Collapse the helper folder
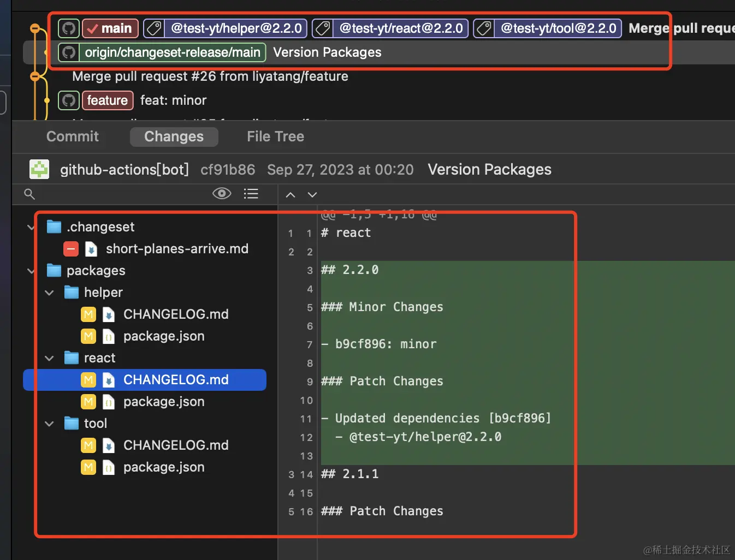The width and height of the screenshot is (735, 560). pos(49,293)
